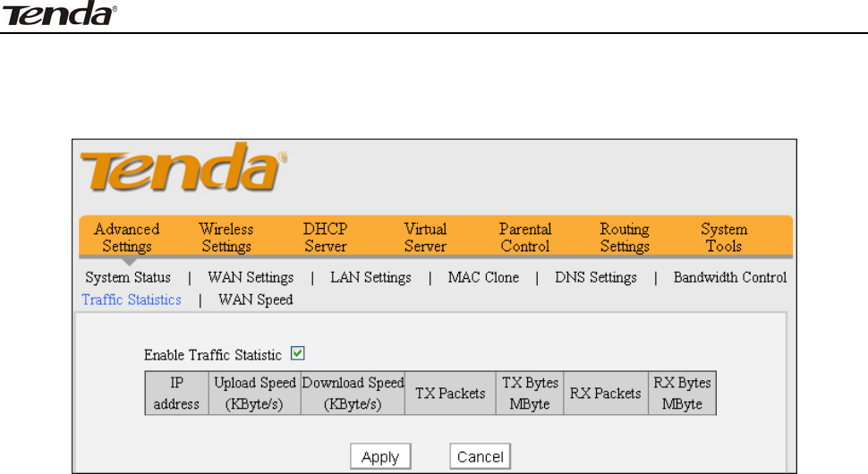
Task: Open the Wireless Settings tab
Action: (x=226, y=237)
